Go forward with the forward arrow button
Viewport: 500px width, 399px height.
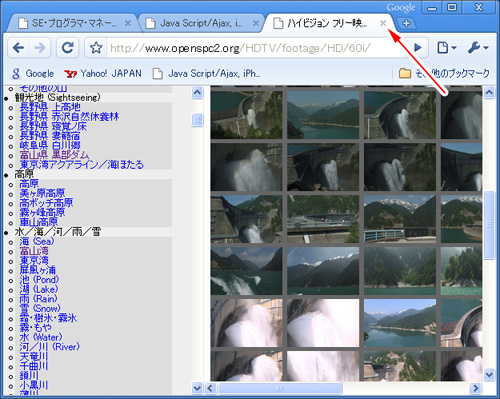click(x=40, y=48)
